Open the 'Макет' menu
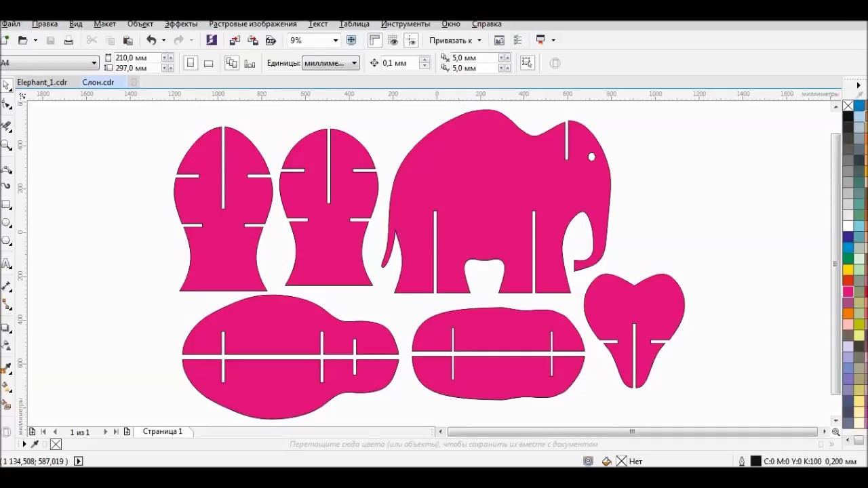 104,24
